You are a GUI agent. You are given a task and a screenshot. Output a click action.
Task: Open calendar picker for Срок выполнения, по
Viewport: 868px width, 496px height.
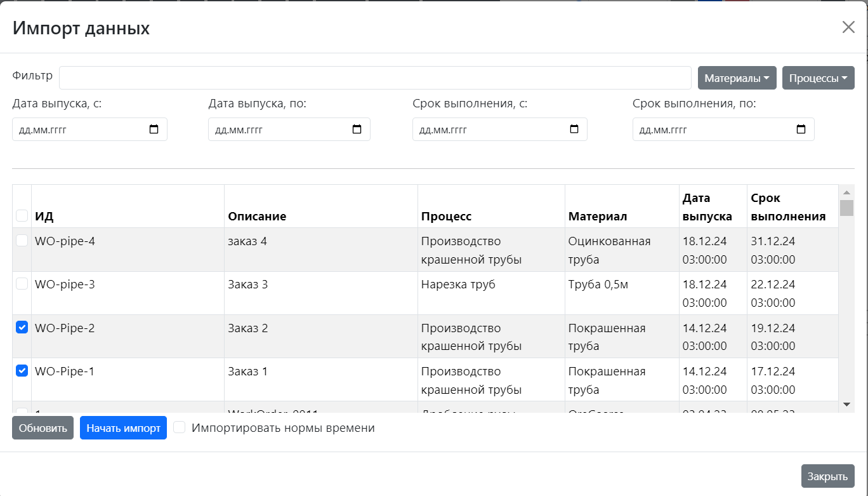coord(801,130)
